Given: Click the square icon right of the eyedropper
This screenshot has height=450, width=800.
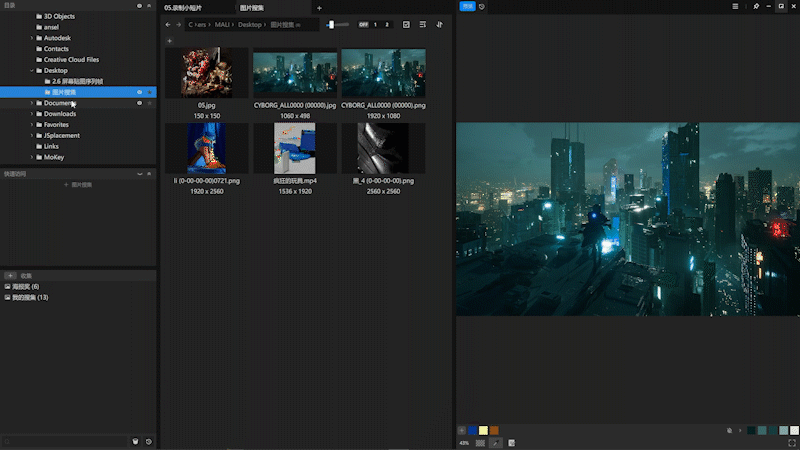Looking at the screenshot, I should (x=511, y=443).
